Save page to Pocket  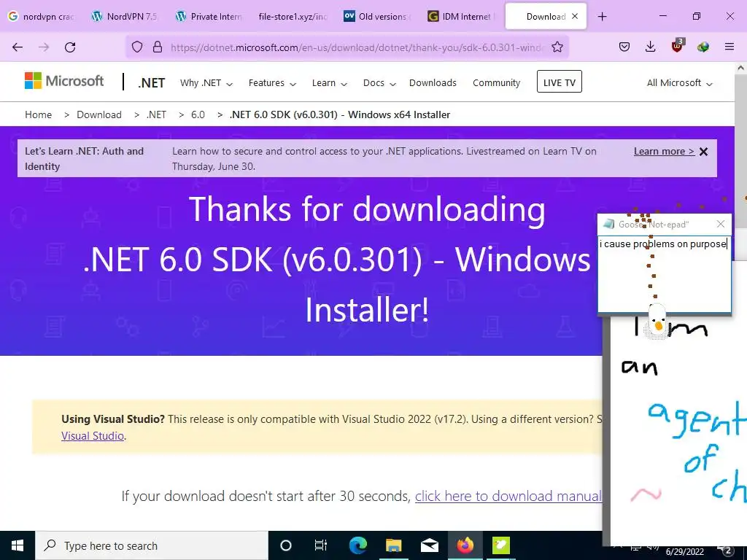coord(624,47)
